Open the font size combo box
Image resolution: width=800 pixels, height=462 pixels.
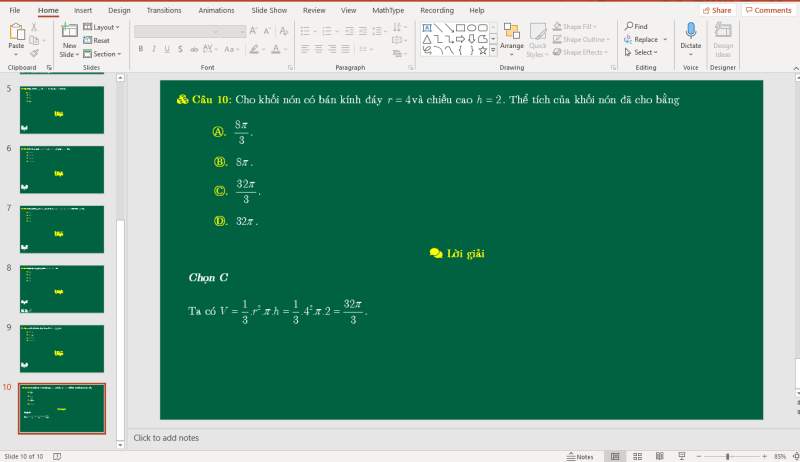coord(233,32)
